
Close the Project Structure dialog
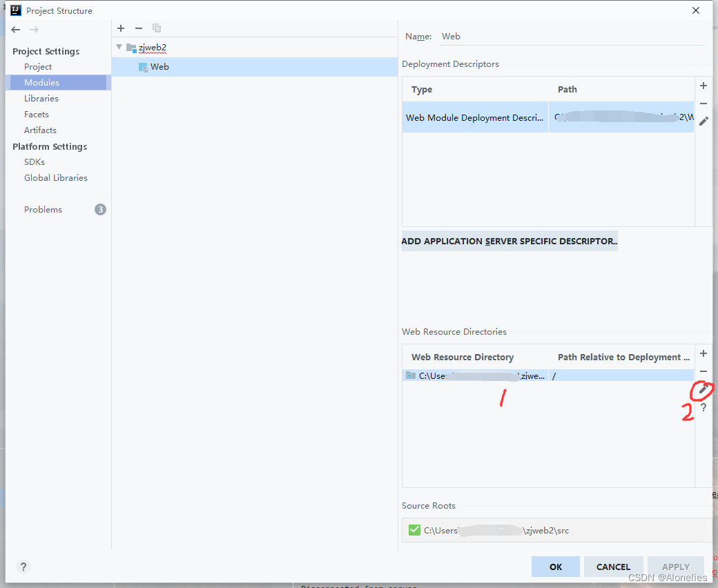[696, 10]
